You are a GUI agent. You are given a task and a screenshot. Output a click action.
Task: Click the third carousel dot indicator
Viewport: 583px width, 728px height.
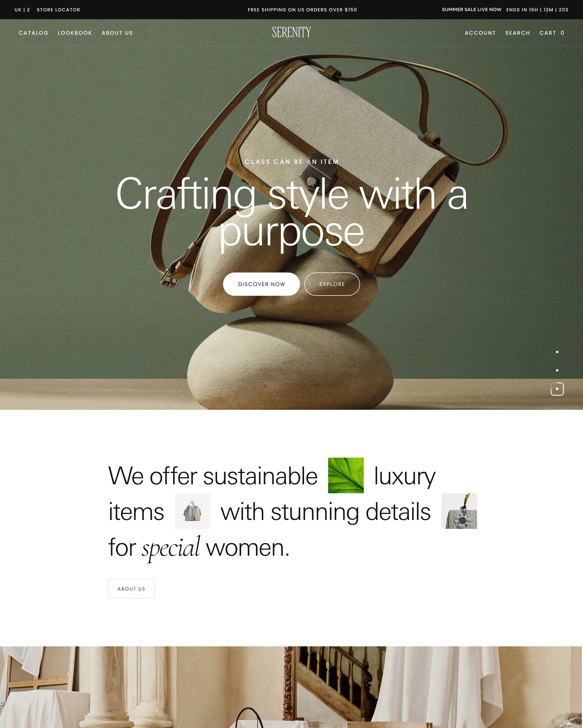[556, 389]
